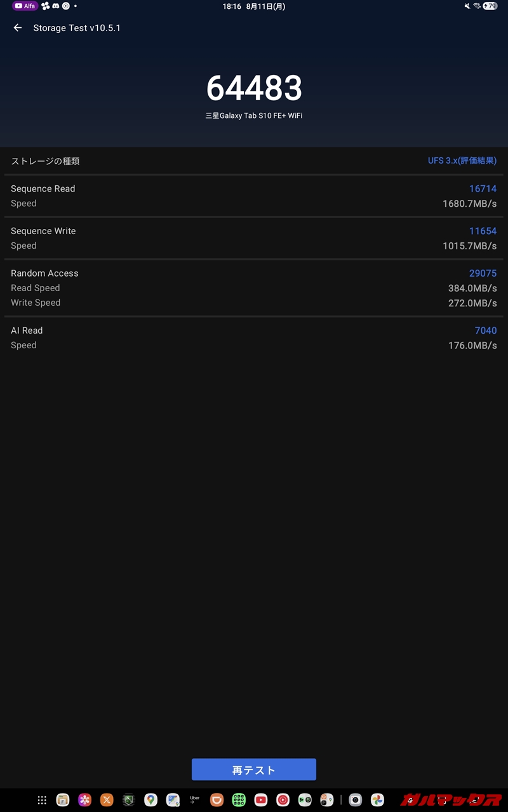Image resolution: width=508 pixels, height=812 pixels.
Task: Open the Camera app in taskbar
Action: click(x=356, y=800)
